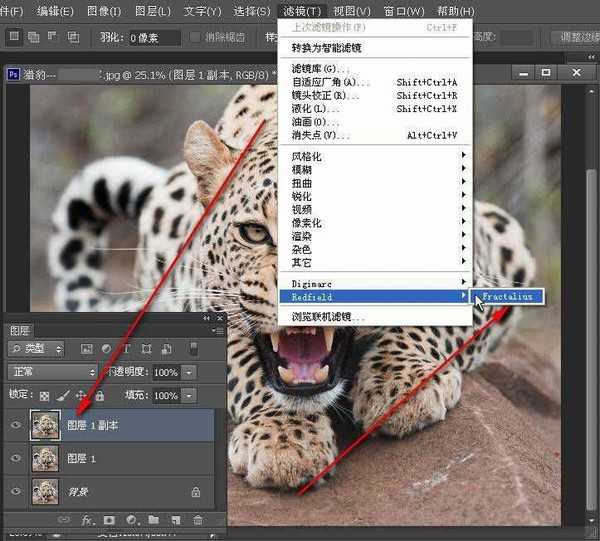
Task: Select the lock image pixels brush icon
Action: [x=63, y=395]
